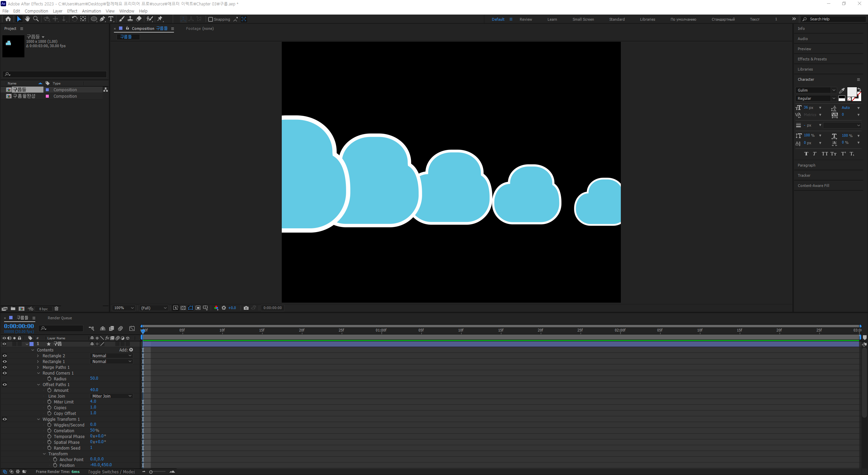Viewport: 868px width, 475px height.
Task: Open the Line Join Miter Join dropdown
Action: tap(112, 396)
